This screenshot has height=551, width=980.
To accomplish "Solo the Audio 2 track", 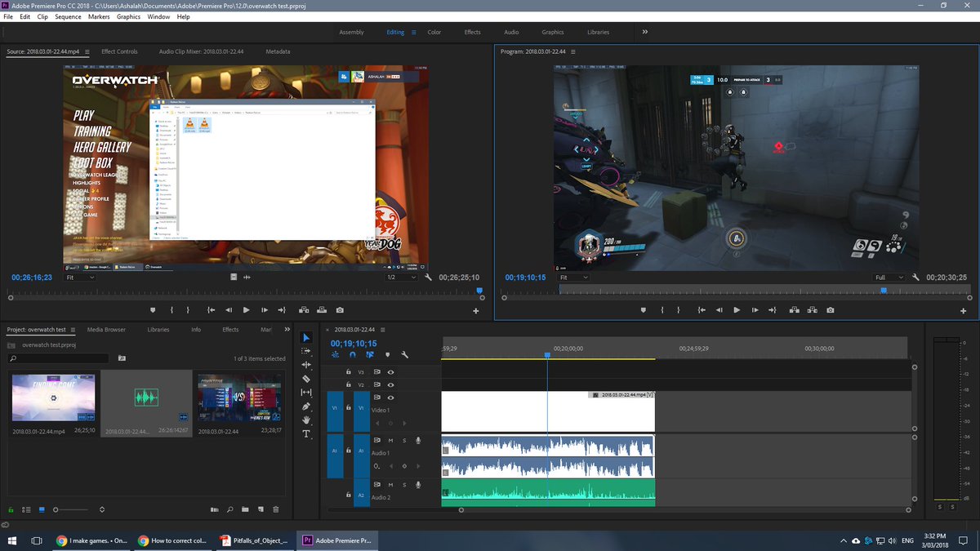I will [x=403, y=485].
